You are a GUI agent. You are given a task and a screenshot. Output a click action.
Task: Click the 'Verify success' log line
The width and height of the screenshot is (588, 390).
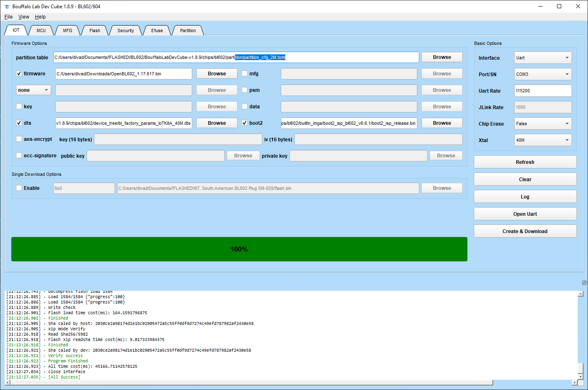pyautogui.click(x=45, y=356)
